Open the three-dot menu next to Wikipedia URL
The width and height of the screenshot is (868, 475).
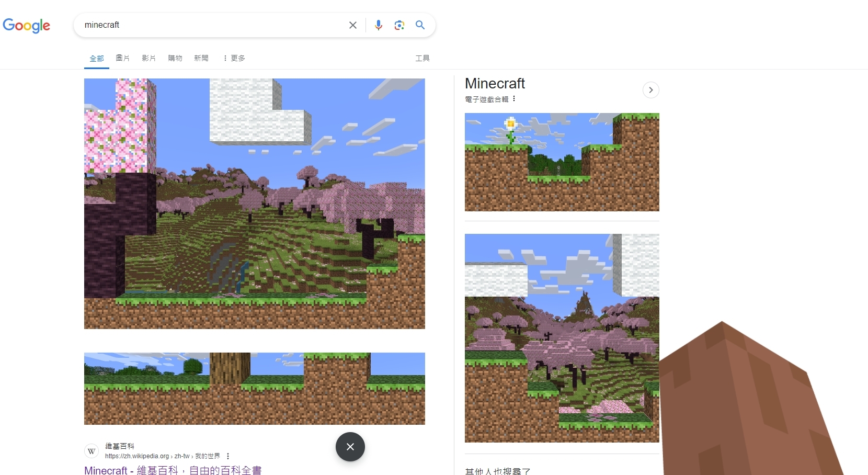[x=228, y=456]
